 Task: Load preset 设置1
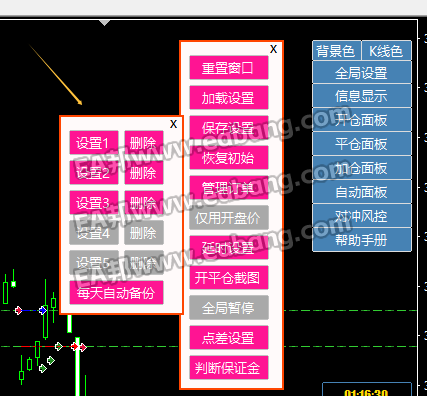pos(94,143)
